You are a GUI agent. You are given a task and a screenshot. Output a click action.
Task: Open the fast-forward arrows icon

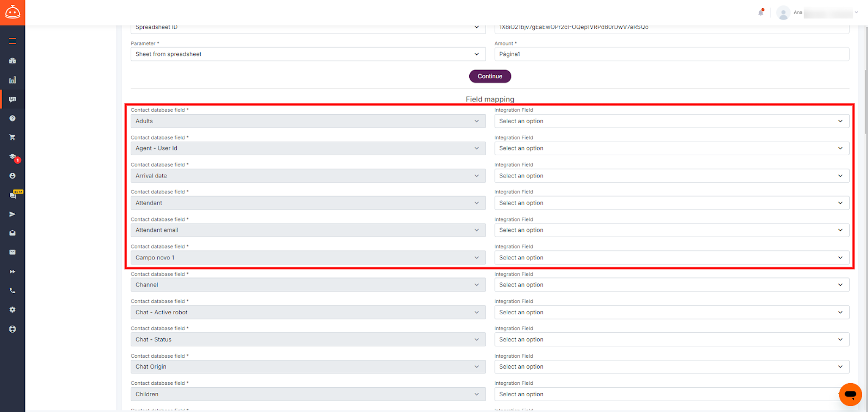click(12, 271)
